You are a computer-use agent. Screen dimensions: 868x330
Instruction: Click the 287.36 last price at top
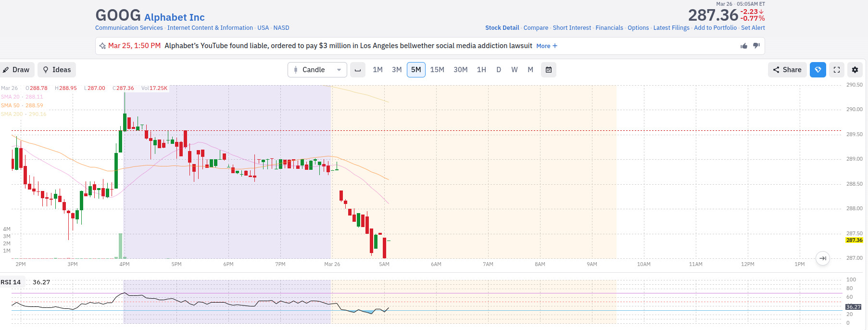click(713, 15)
